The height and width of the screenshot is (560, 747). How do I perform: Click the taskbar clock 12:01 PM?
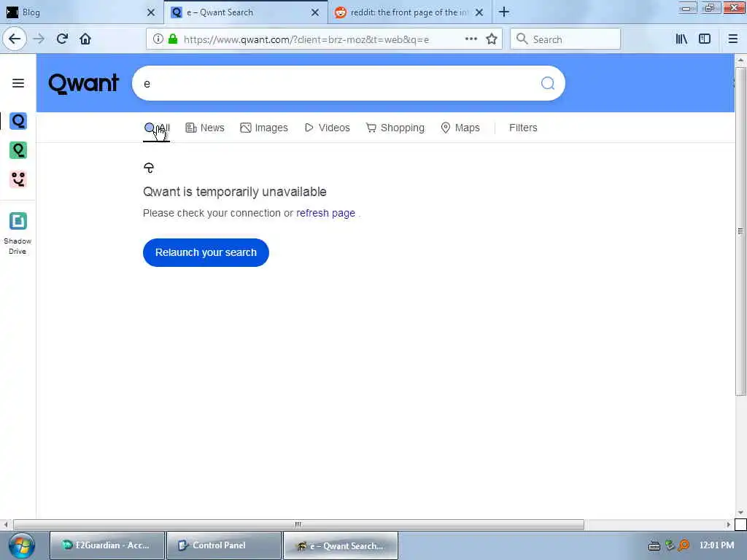716,545
